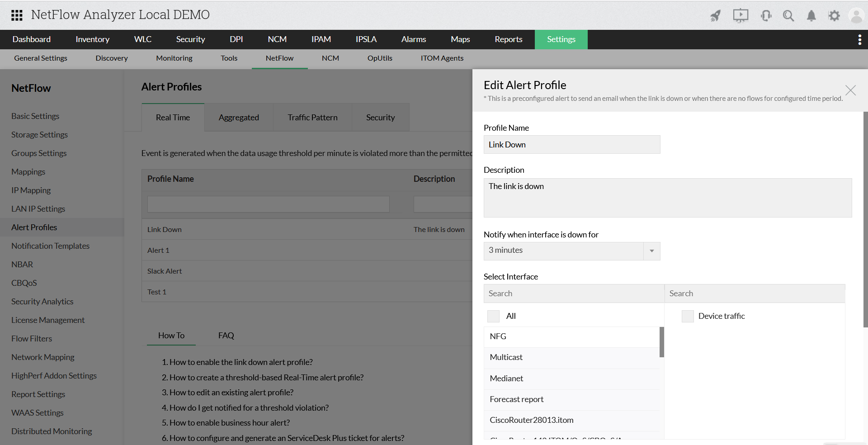Close the Edit Alert Profile panel
The image size is (868, 445).
click(x=850, y=90)
